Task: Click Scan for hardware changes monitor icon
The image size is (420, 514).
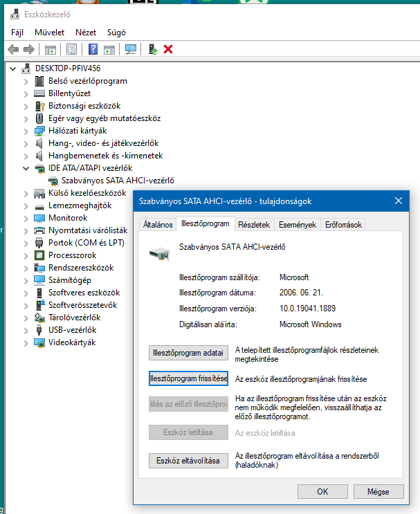Action: point(131,50)
